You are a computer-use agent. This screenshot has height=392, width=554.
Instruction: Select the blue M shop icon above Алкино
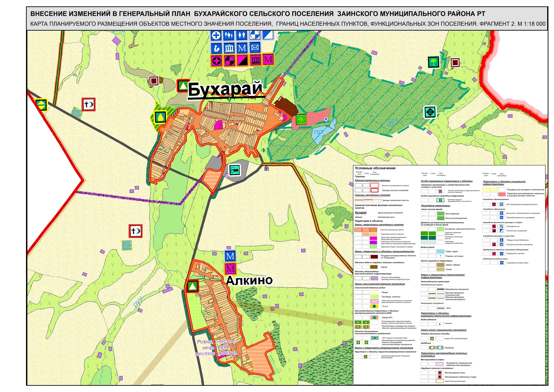pos(230,256)
